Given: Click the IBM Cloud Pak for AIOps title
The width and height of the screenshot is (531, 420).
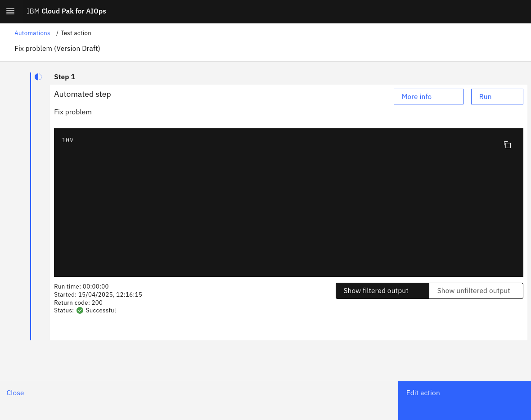Looking at the screenshot, I should click(67, 11).
